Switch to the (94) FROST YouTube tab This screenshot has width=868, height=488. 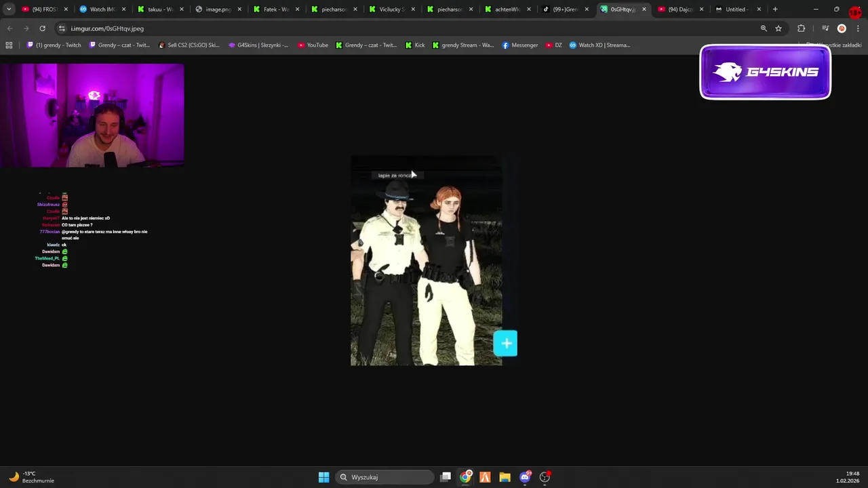[x=43, y=9]
